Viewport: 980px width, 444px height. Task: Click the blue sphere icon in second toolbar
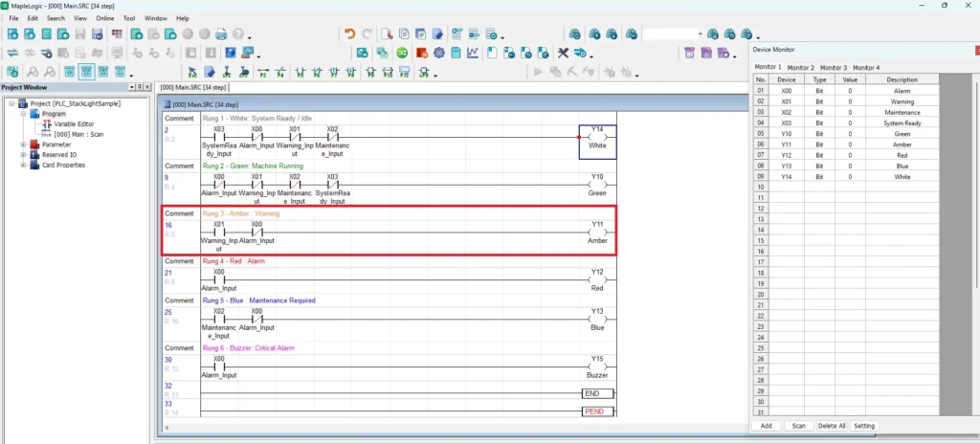(x=231, y=54)
